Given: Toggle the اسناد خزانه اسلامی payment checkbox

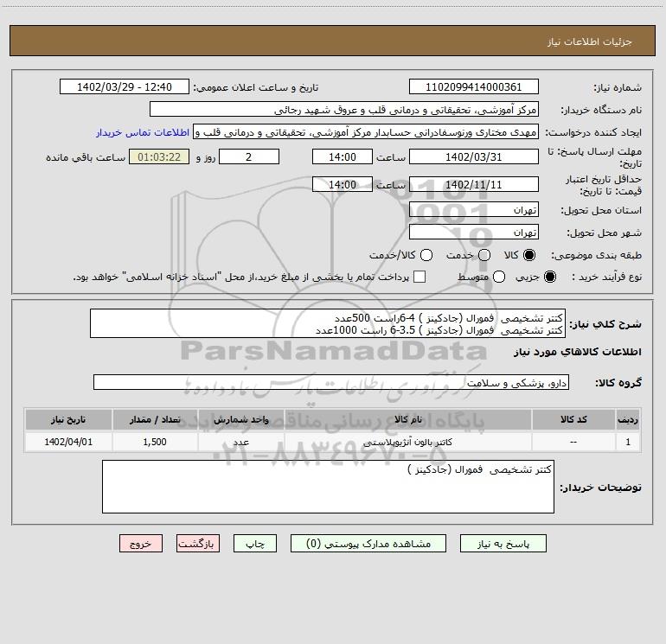Looking at the screenshot, I should [419, 277].
